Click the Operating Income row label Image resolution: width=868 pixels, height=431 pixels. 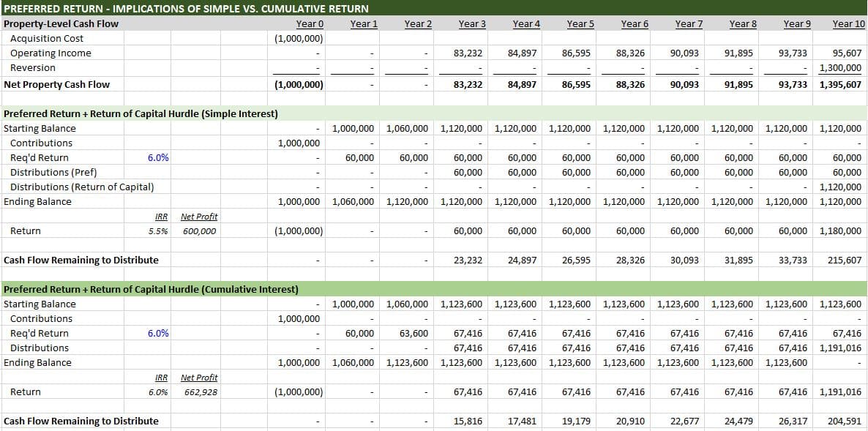[x=50, y=53]
